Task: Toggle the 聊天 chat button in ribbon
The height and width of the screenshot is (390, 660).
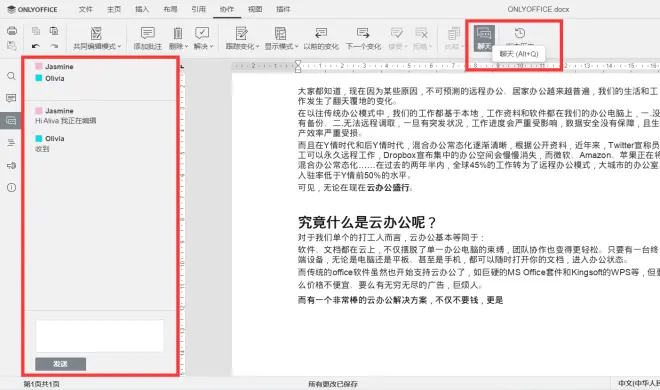Action: tap(484, 38)
